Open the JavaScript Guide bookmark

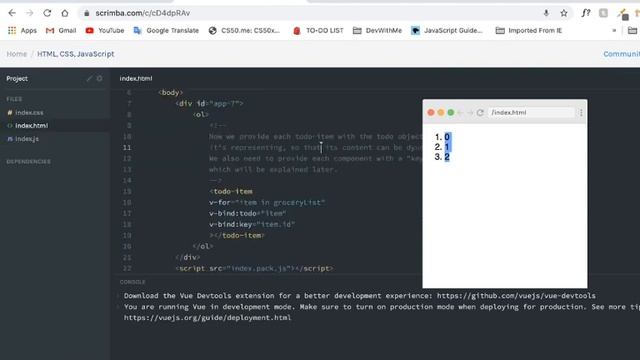447,31
